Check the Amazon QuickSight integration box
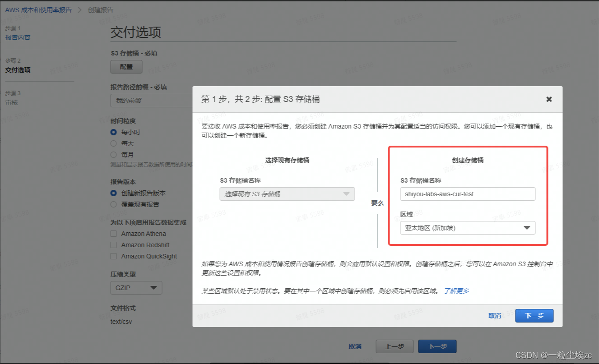The width and height of the screenshot is (599, 364). click(x=114, y=257)
